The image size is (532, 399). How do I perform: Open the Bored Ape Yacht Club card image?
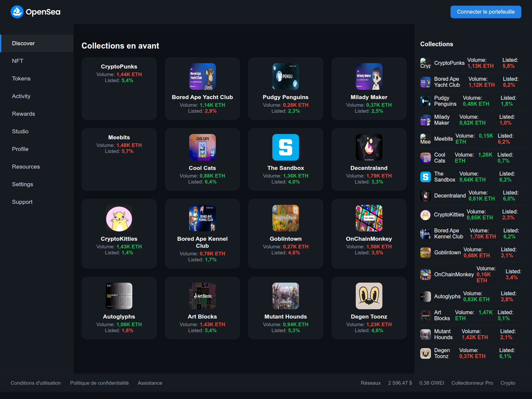tap(202, 76)
